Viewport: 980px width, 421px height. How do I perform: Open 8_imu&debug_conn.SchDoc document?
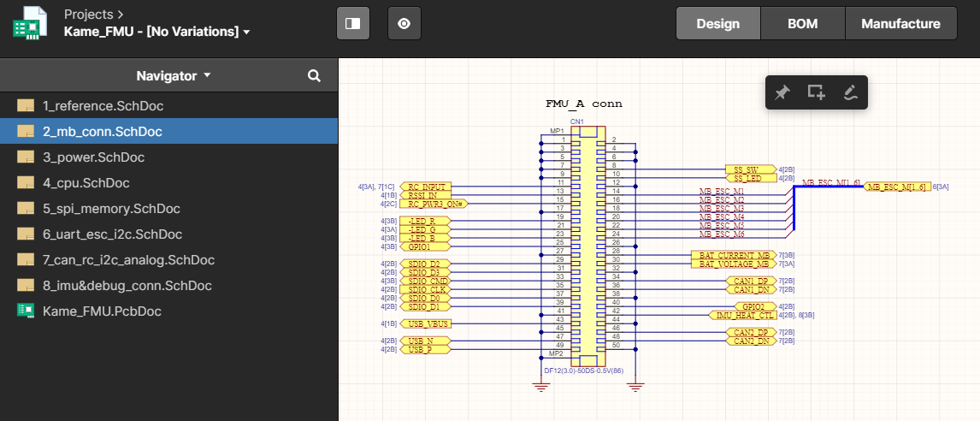coord(168,285)
